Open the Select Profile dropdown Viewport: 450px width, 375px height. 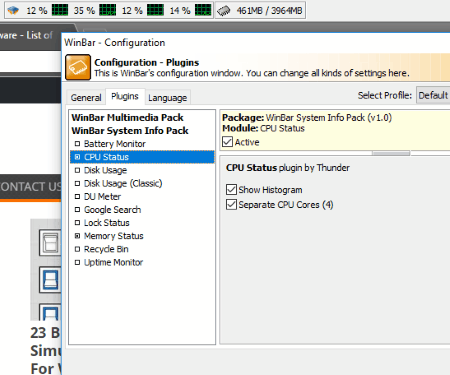(x=433, y=96)
